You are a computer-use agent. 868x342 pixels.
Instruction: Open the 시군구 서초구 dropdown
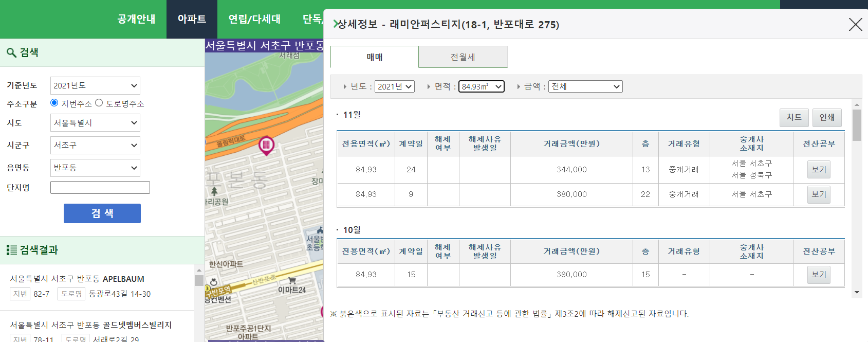pos(95,145)
